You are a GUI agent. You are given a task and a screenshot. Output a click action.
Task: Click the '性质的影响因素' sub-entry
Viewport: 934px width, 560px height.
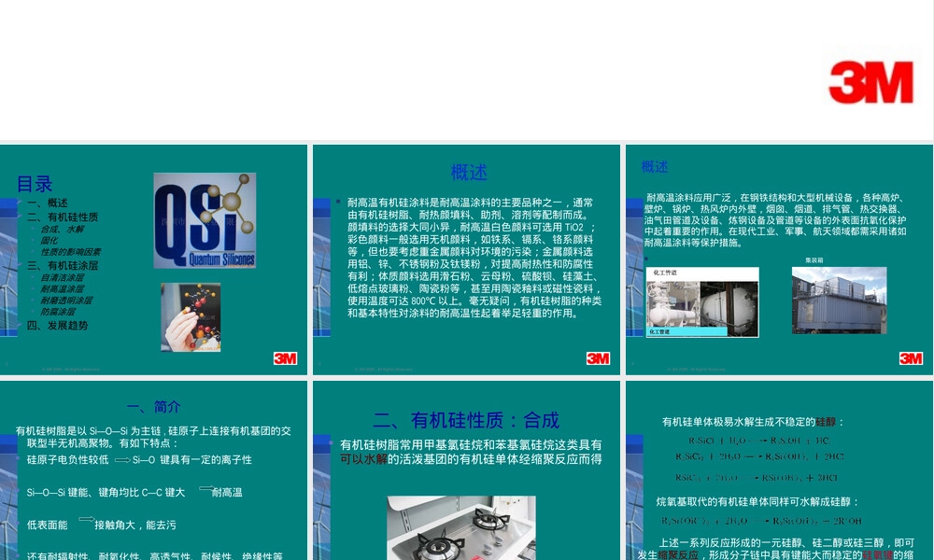point(70,252)
